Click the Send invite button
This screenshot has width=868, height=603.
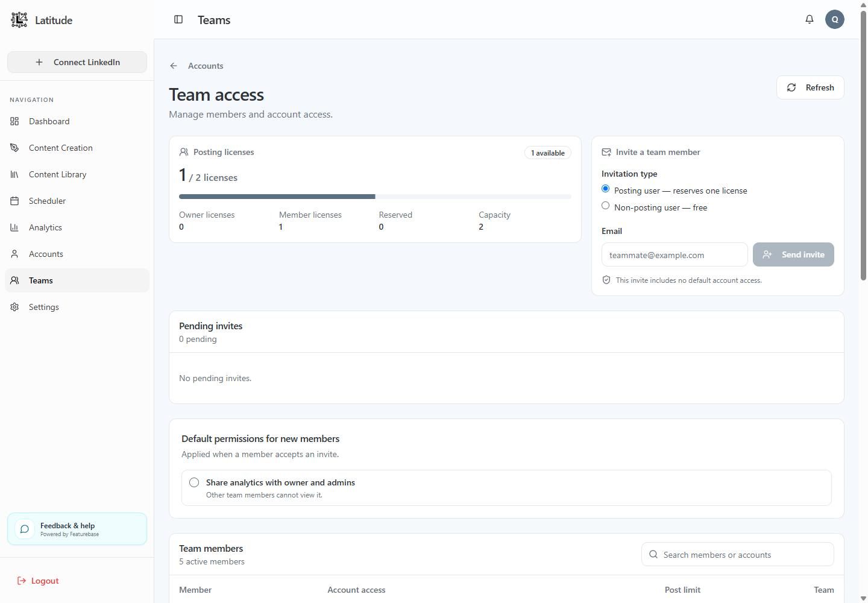click(x=793, y=254)
